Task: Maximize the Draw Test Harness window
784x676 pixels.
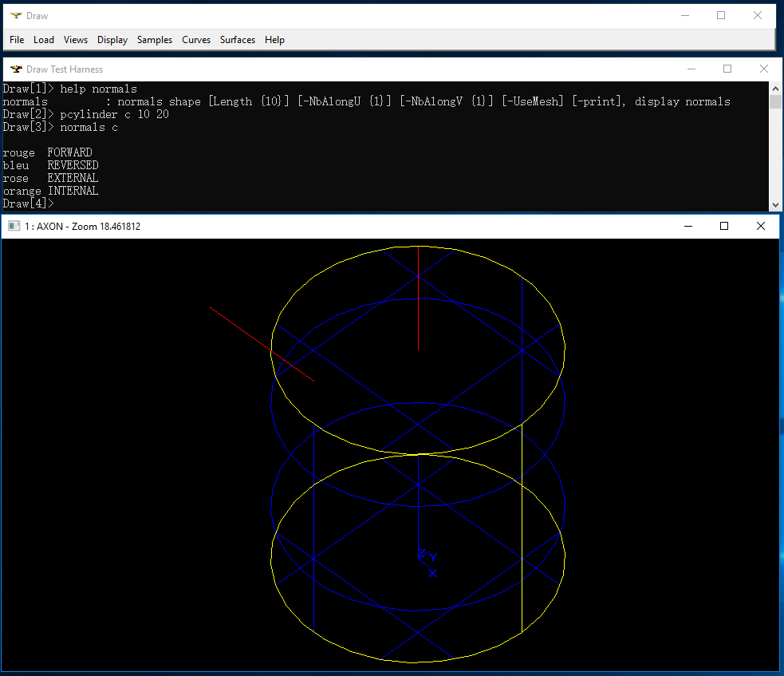Action: click(727, 69)
